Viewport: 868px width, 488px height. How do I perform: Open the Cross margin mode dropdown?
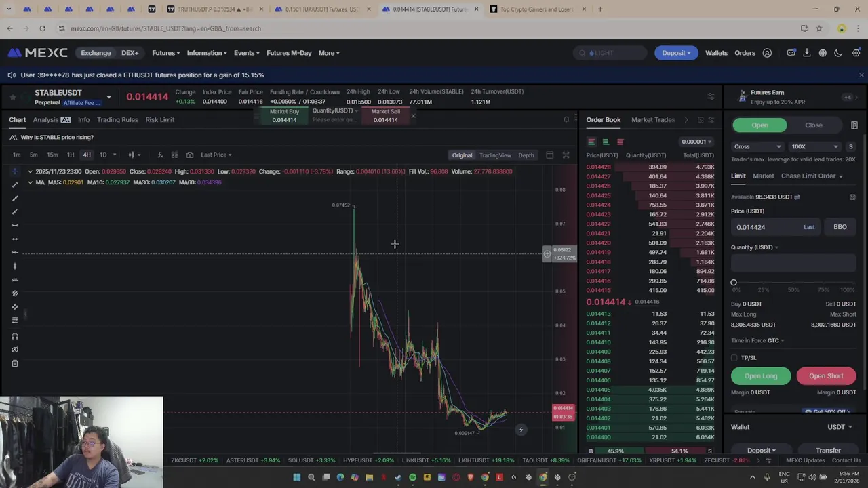click(x=757, y=146)
